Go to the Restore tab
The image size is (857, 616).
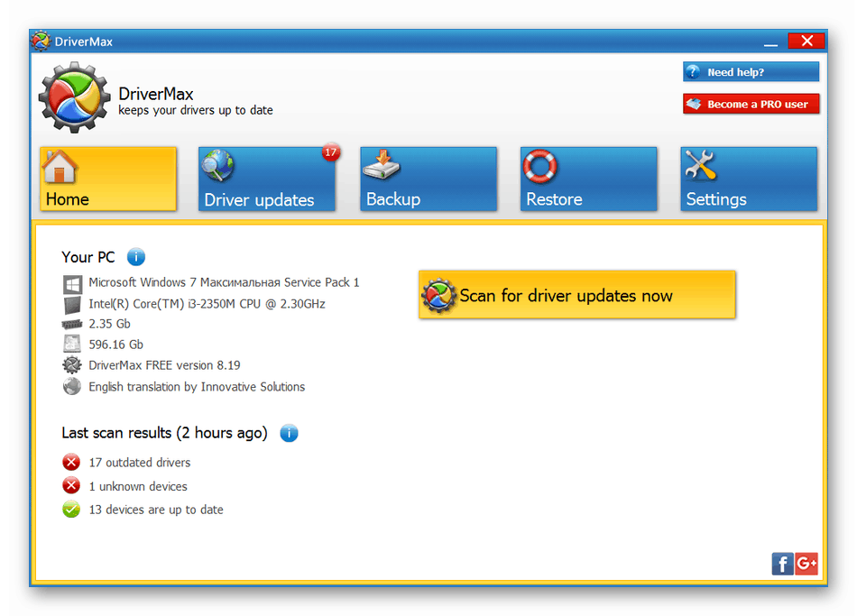589,179
